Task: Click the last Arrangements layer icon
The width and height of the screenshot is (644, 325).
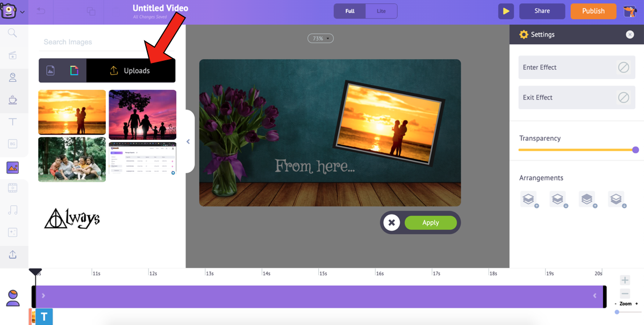Action: tap(616, 199)
